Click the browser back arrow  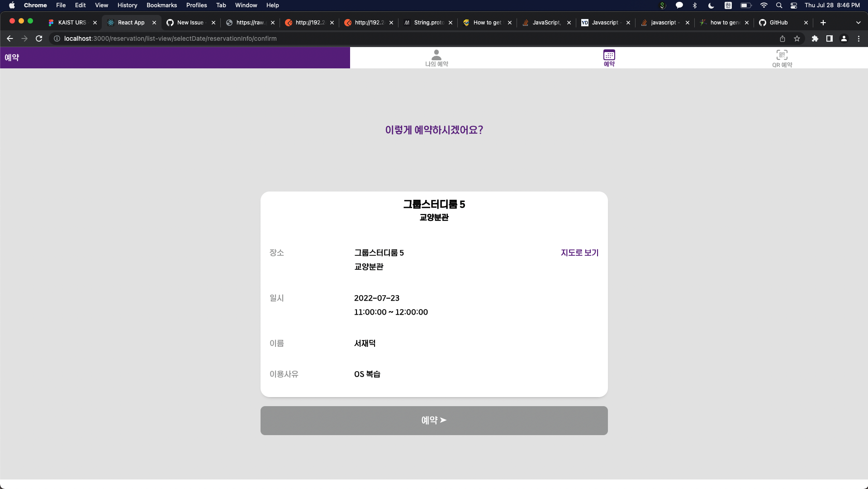coord(10,38)
